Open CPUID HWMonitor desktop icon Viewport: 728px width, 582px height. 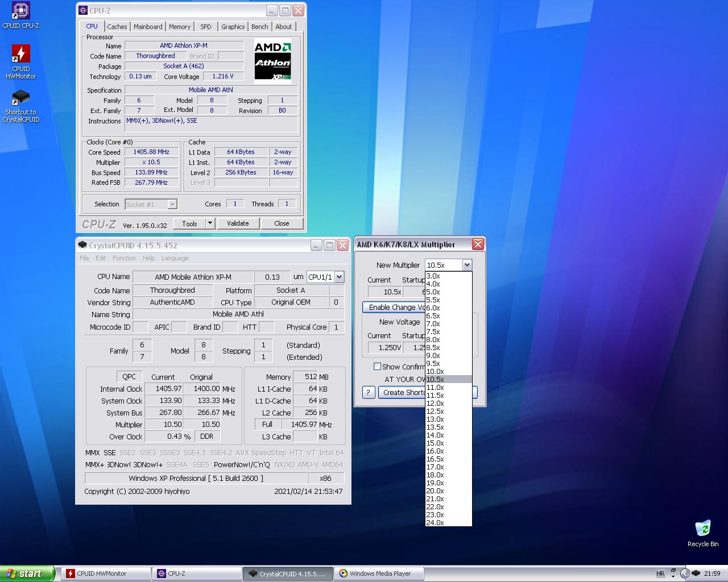(x=20, y=55)
